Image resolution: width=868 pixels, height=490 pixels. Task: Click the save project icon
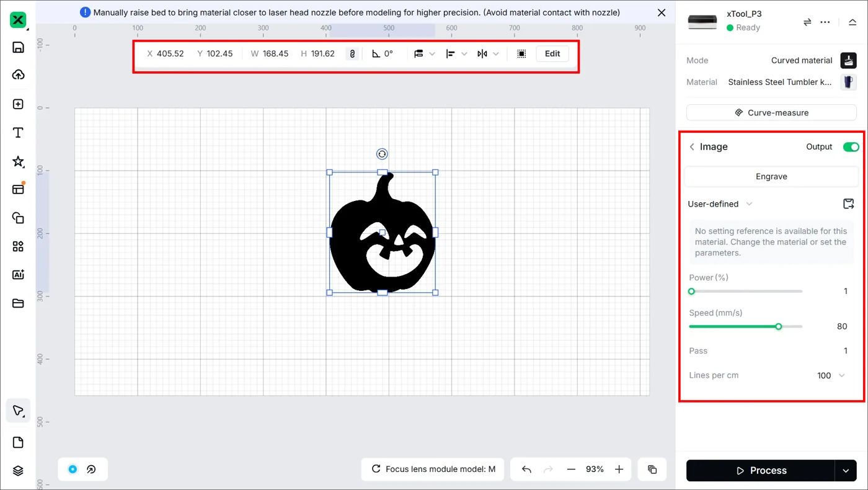18,47
